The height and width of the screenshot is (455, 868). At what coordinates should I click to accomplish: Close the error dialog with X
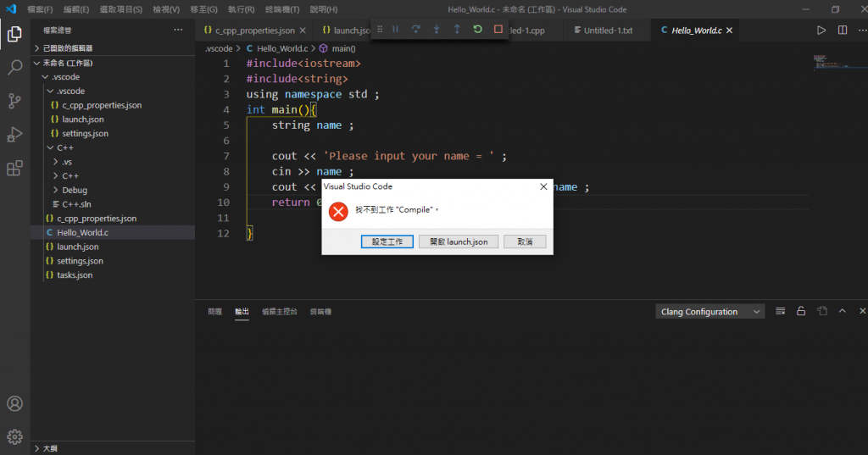(543, 186)
